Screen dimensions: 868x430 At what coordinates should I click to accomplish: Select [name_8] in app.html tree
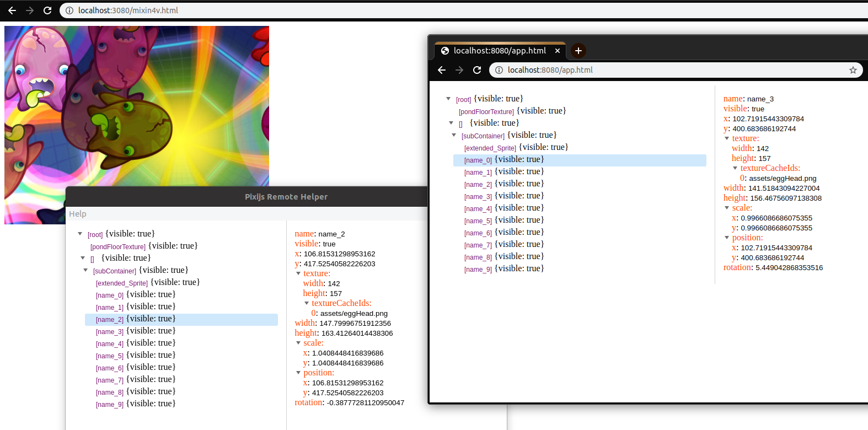(x=478, y=257)
